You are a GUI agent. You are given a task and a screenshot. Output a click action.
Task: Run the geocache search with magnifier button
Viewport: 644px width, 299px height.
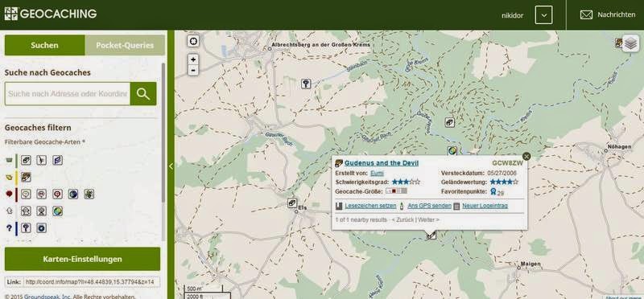143,93
